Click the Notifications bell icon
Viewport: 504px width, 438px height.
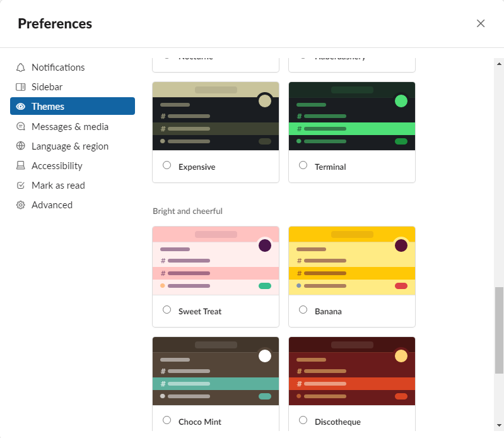[21, 68]
